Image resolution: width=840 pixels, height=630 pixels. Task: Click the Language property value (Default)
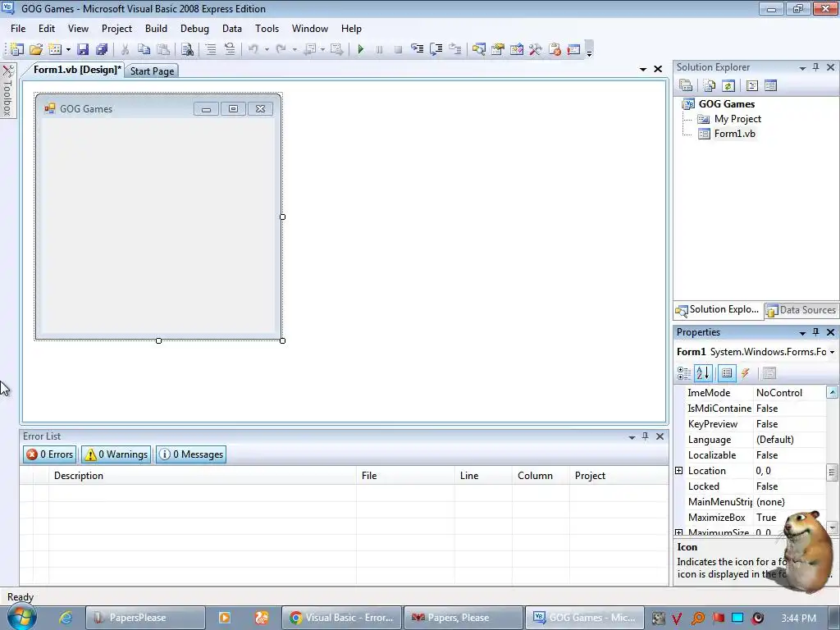774,440
